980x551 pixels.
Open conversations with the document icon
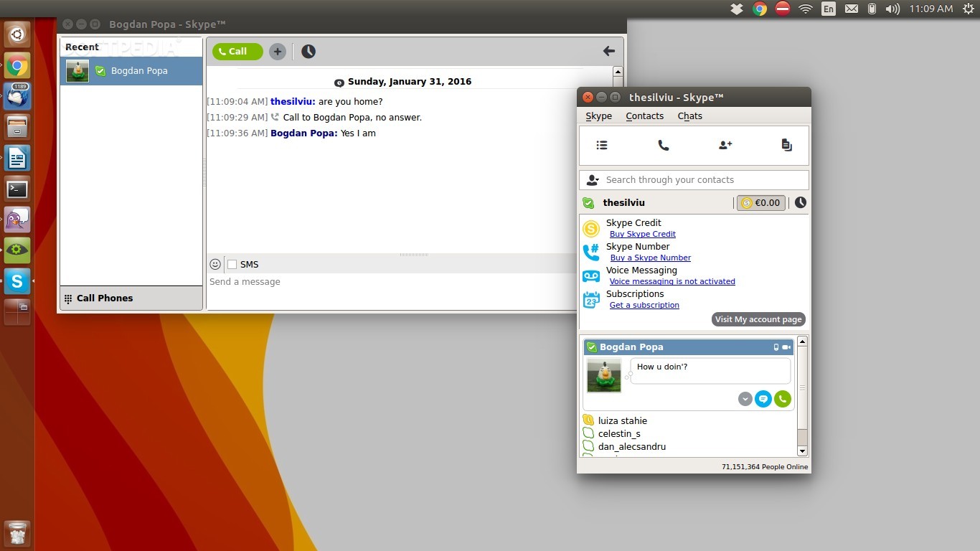click(x=786, y=145)
